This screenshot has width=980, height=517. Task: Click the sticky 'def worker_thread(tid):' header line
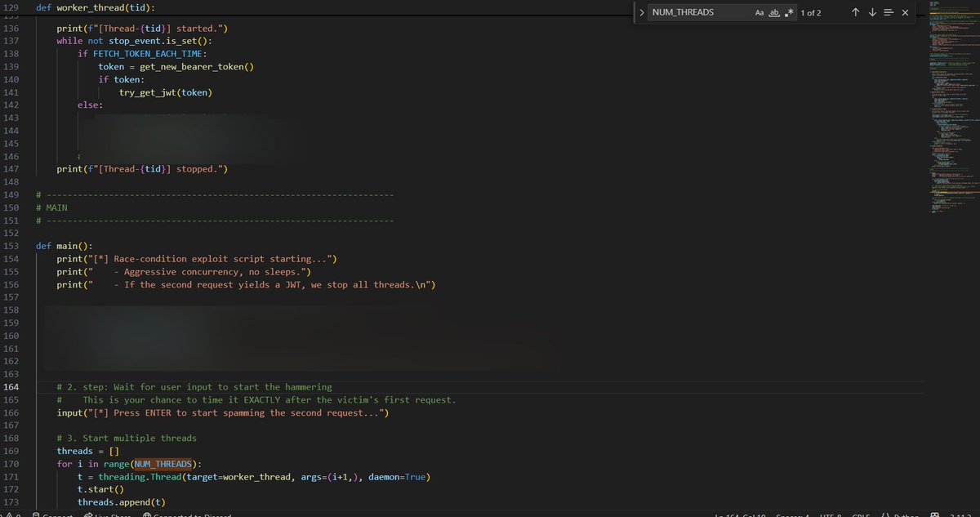(x=96, y=7)
